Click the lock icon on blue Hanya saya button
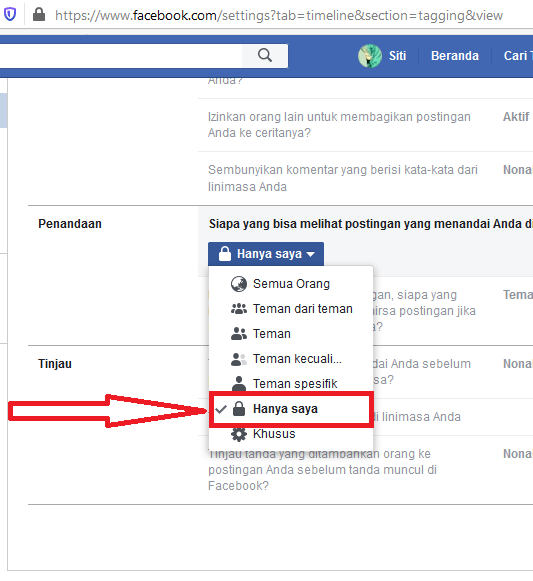533x581 pixels. (225, 254)
